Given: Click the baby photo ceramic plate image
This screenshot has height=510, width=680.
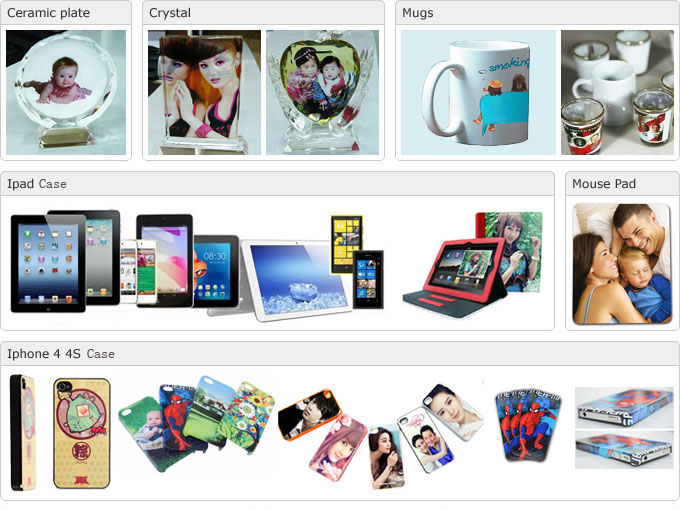Looking at the screenshot, I should (x=66, y=92).
